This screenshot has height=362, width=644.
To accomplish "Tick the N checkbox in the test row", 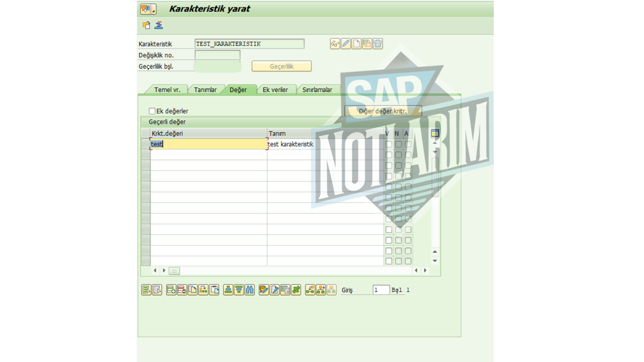I will [398, 144].
